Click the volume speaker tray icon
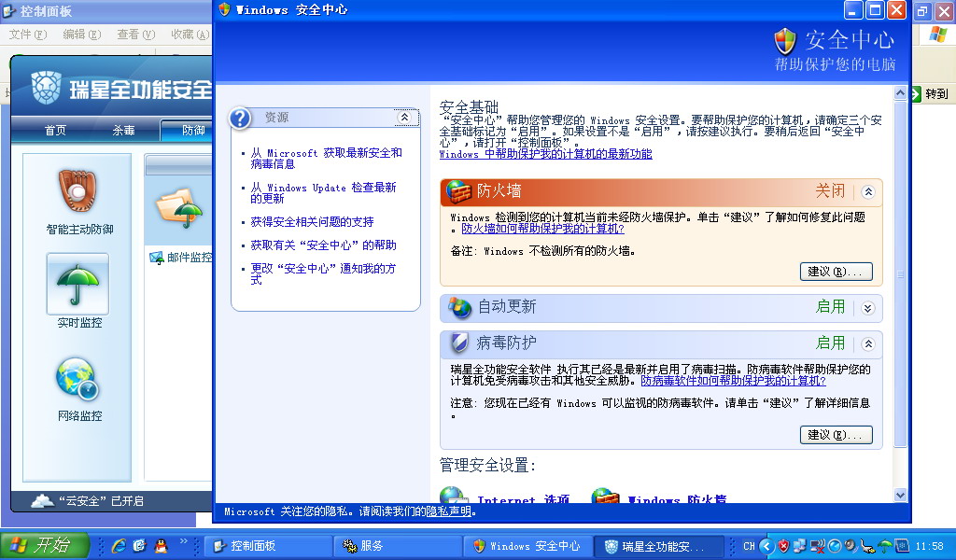Image resolution: width=956 pixels, height=560 pixels. pyautogui.click(x=851, y=546)
